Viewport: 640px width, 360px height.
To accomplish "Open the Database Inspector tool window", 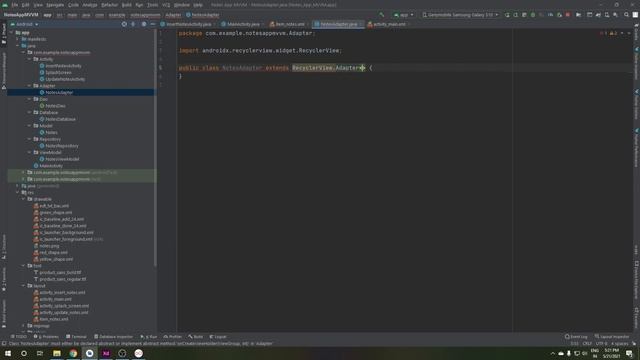I will (x=113, y=337).
